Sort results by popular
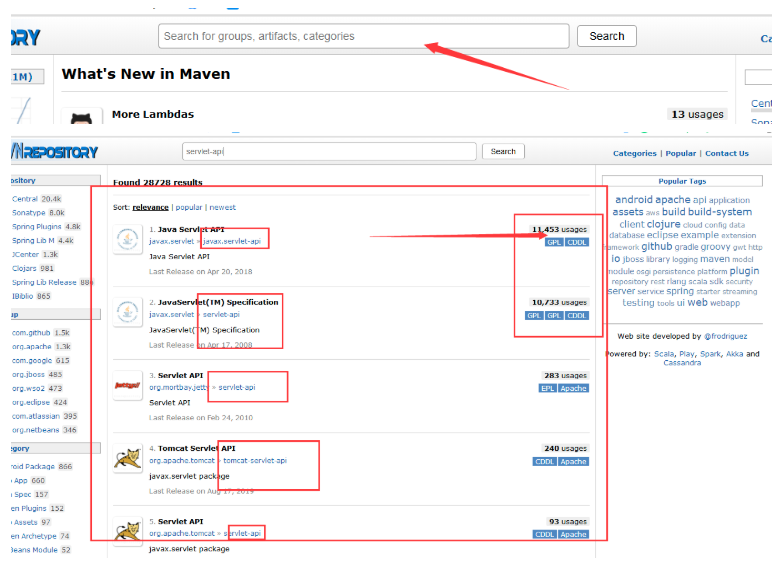 tap(189, 208)
